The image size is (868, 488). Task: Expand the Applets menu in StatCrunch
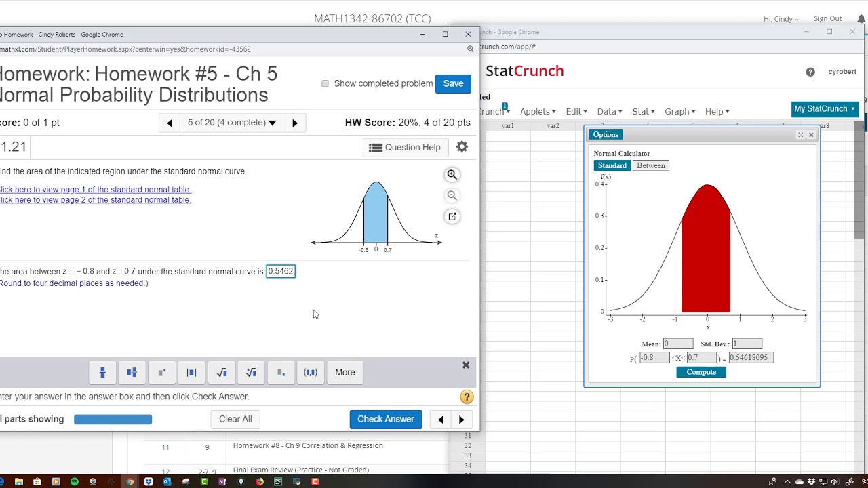[538, 111]
